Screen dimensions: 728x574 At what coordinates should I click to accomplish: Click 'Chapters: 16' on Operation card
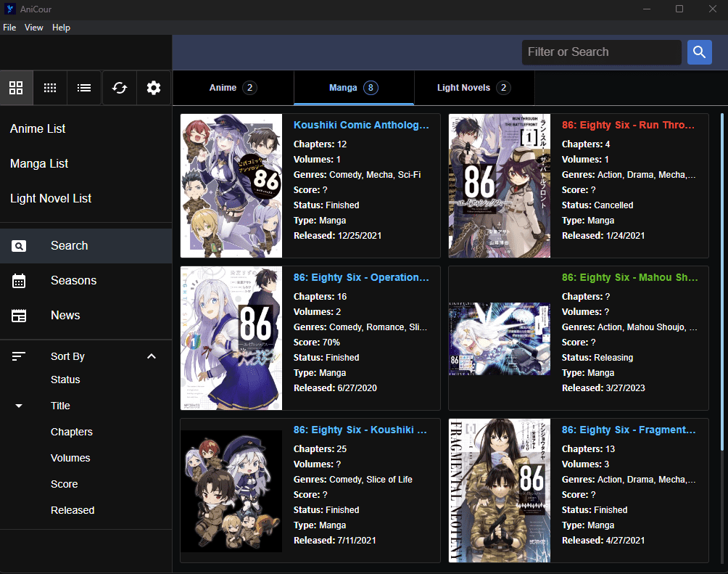tap(320, 297)
